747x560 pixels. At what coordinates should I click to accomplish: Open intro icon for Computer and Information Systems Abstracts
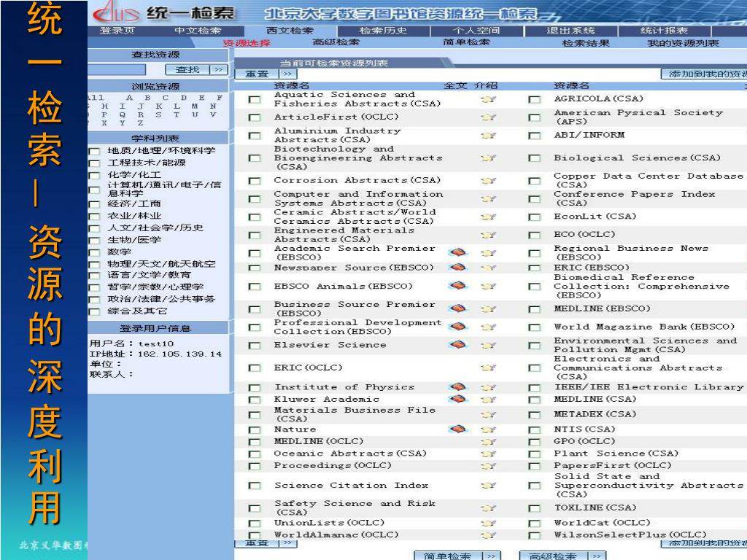pos(488,198)
